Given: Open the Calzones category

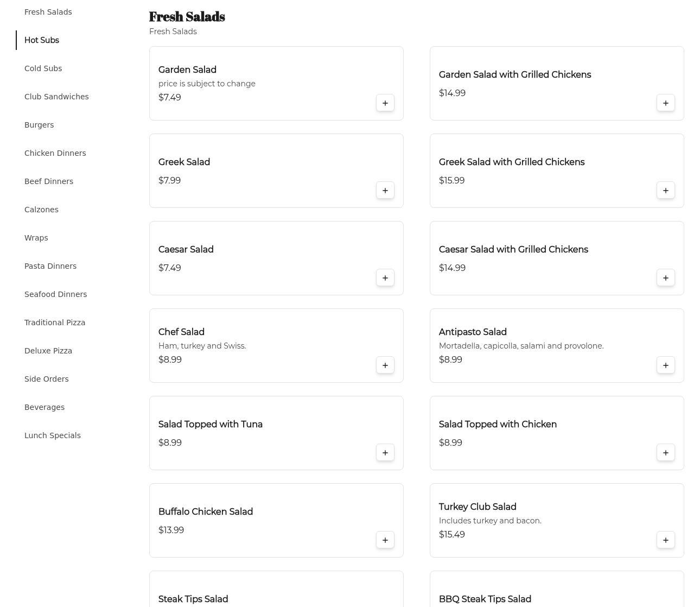Looking at the screenshot, I should coord(41,210).
